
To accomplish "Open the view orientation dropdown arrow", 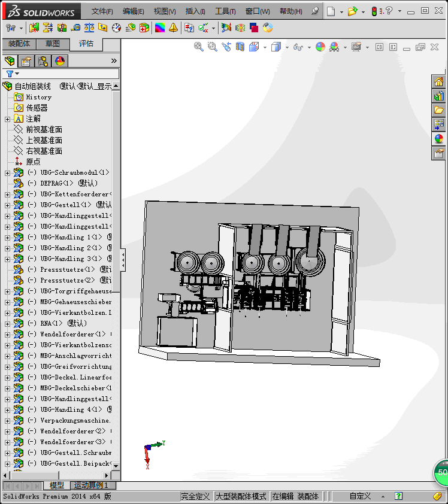I will coord(265,47).
